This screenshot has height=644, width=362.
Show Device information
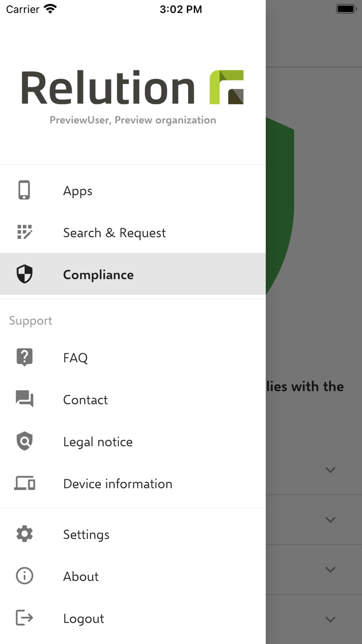[133, 484]
